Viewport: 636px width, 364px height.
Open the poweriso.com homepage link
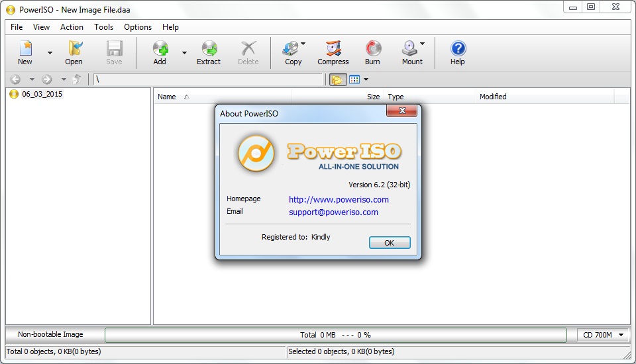[x=339, y=199]
